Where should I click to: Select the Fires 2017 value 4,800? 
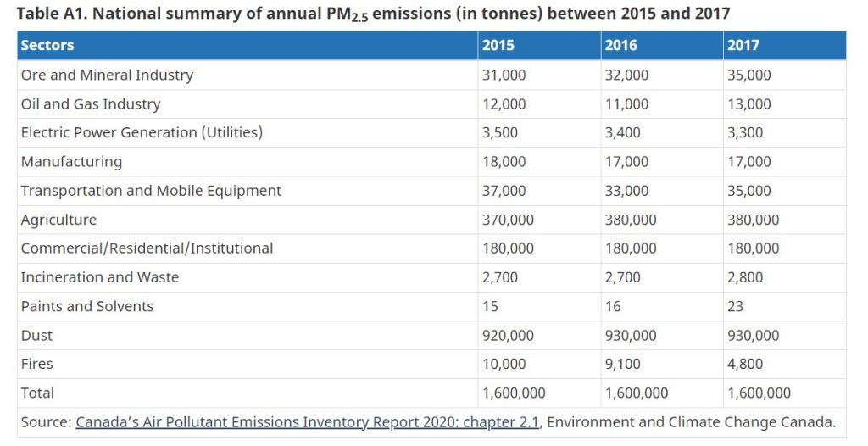click(745, 364)
